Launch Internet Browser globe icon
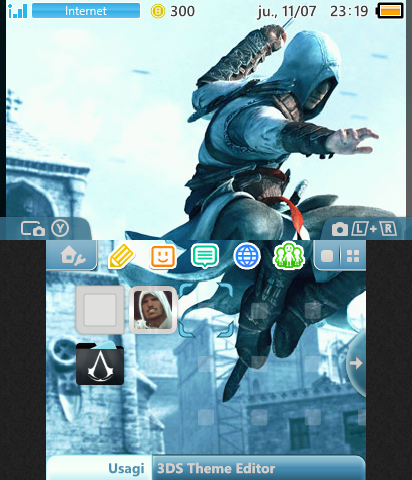This screenshot has width=412, height=480. coord(247,256)
